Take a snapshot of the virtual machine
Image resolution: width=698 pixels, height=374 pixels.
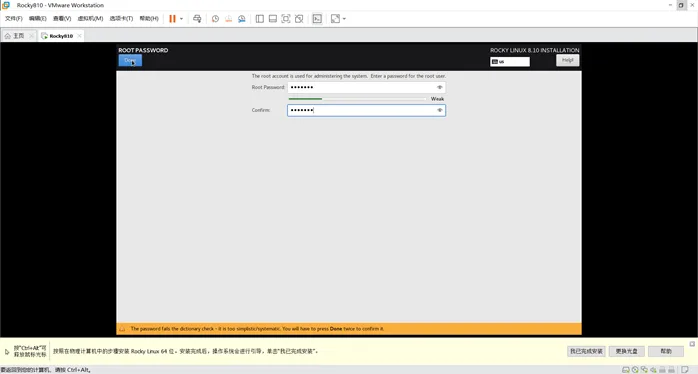(215, 19)
